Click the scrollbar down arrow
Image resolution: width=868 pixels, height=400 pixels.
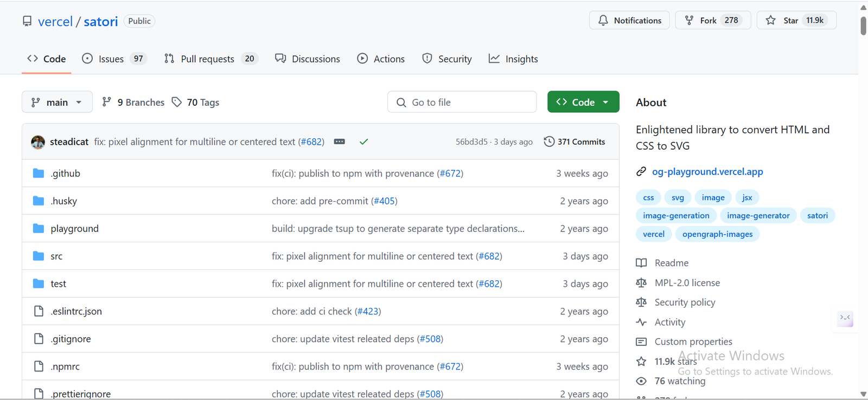point(863,394)
